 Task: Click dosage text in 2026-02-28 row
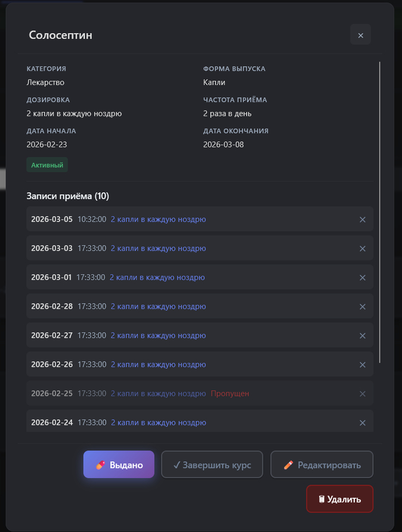[x=158, y=307]
